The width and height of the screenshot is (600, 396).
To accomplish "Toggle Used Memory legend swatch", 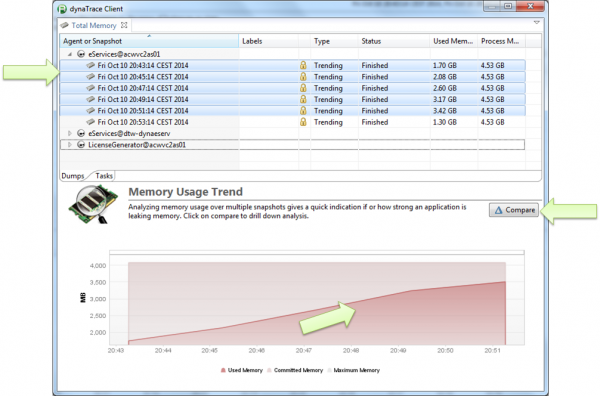I will (223, 370).
